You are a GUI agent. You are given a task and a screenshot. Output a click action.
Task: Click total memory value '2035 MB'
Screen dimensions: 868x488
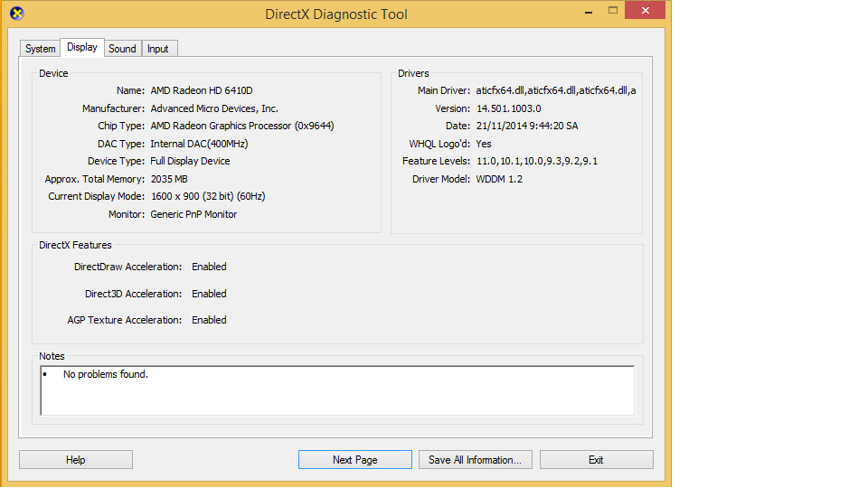click(x=169, y=179)
